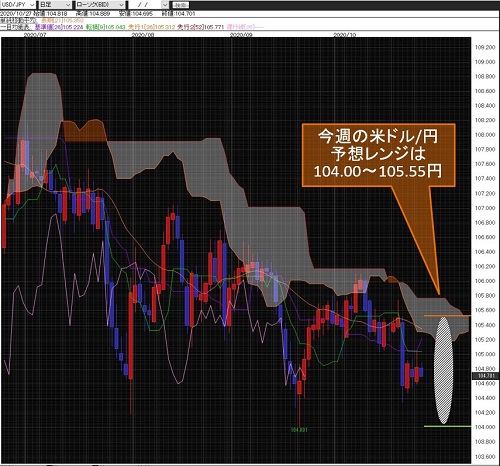Click the 108.000 price axis label
Viewport: 500px width, 466px height.
click(485, 135)
